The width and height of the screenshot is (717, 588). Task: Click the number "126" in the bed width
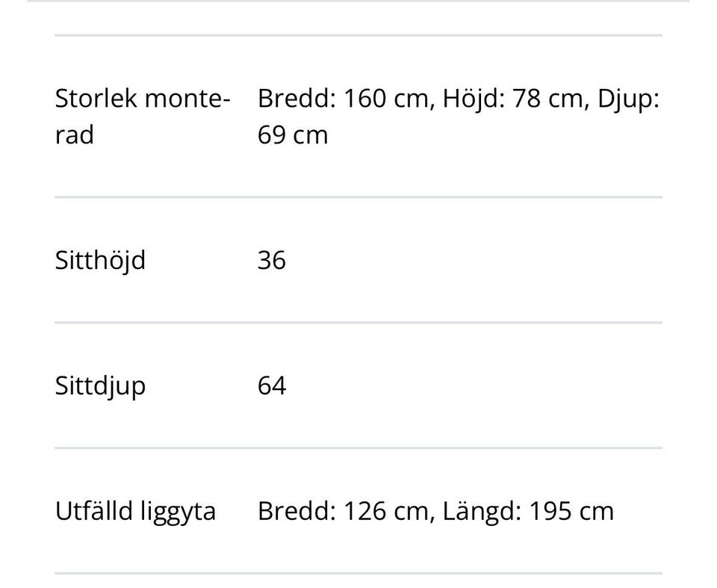364,512
